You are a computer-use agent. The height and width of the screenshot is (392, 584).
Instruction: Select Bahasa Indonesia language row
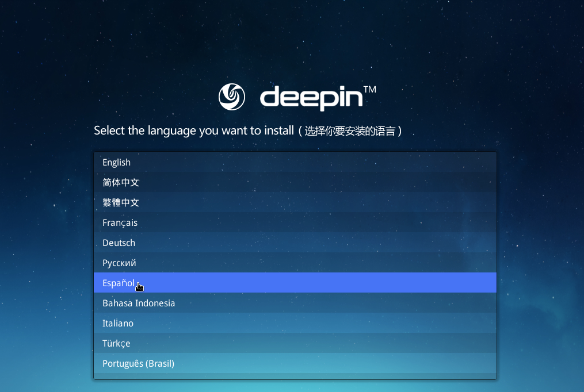(x=295, y=303)
